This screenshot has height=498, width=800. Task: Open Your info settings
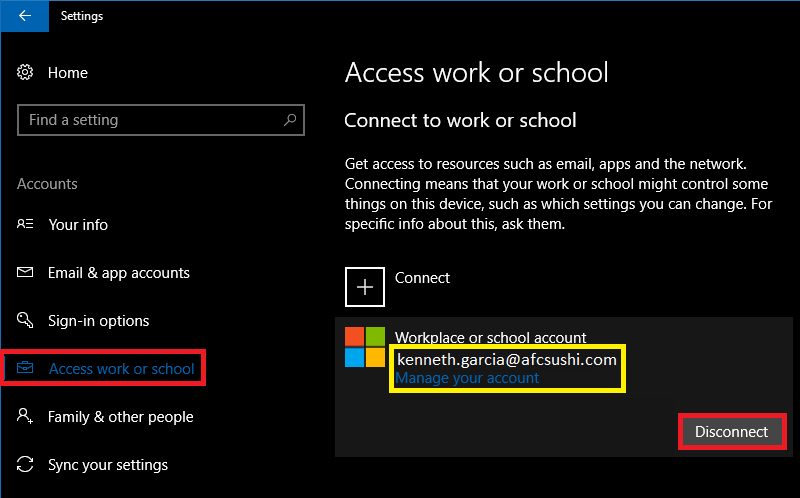point(78,225)
